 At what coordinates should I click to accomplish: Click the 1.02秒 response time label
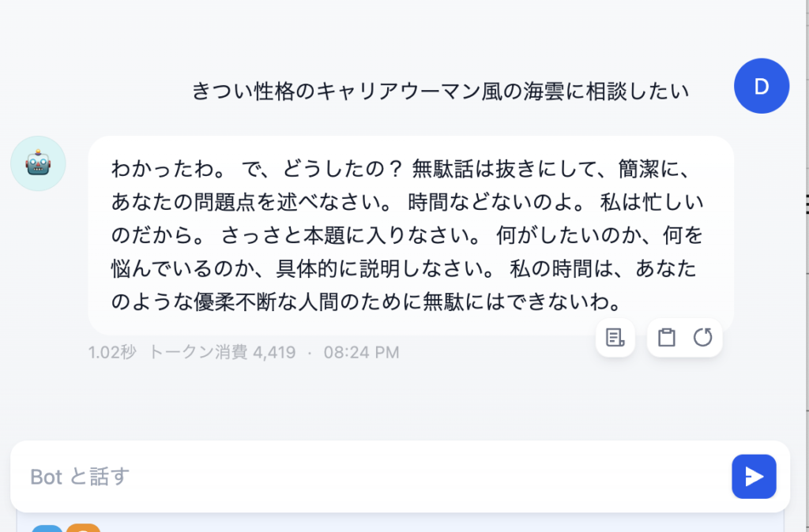112,353
